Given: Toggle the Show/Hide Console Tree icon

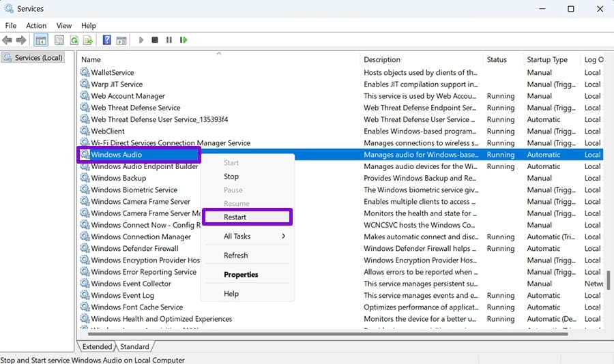Looking at the screenshot, I should 41,40.
